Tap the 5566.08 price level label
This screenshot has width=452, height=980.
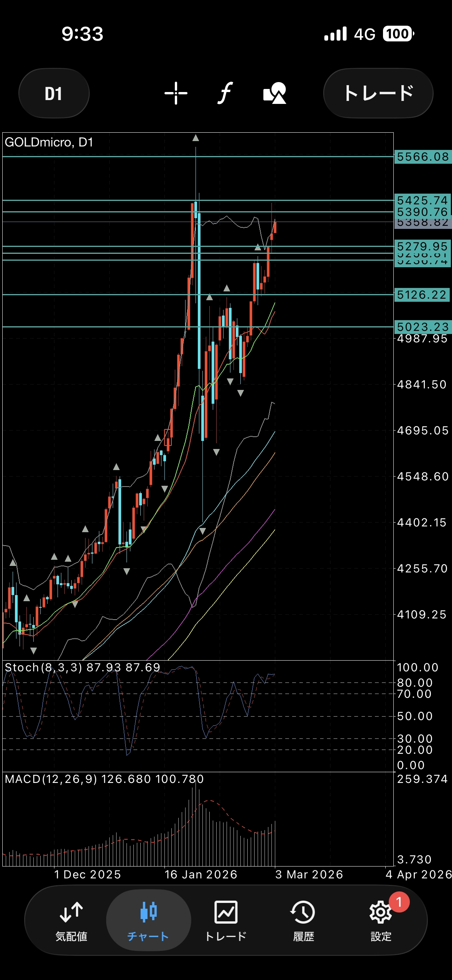(x=422, y=157)
